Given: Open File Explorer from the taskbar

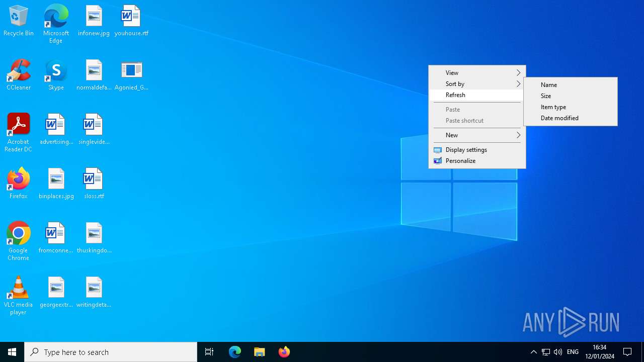Looking at the screenshot, I should [260, 352].
